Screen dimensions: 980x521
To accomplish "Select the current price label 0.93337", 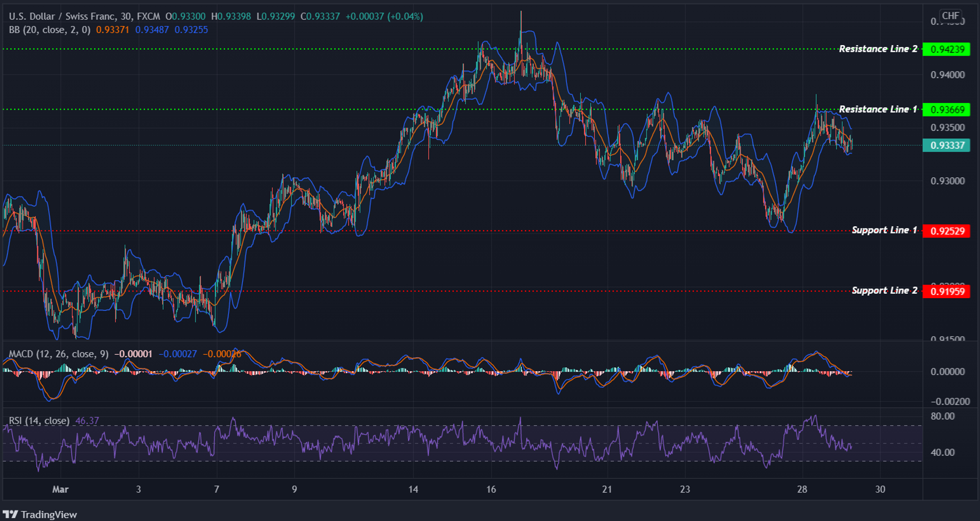I will click(947, 145).
